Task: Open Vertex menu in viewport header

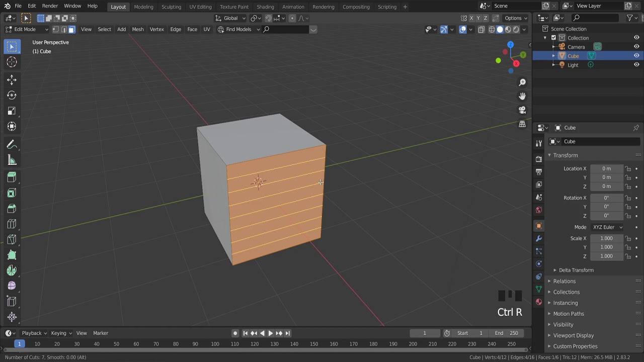Action: click(156, 29)
